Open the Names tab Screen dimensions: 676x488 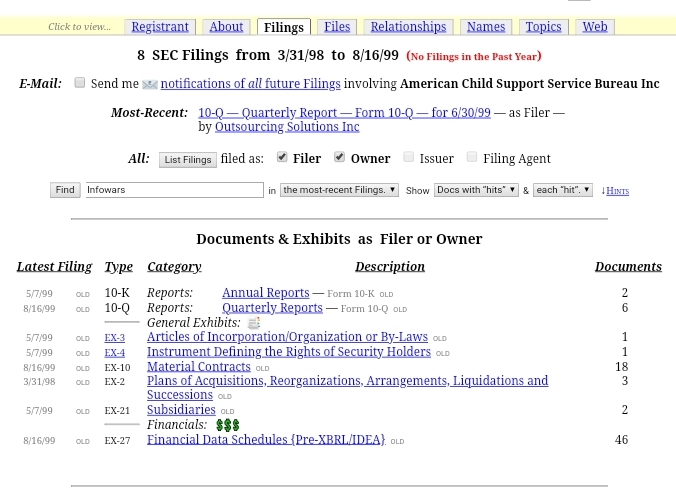[486, 27]
